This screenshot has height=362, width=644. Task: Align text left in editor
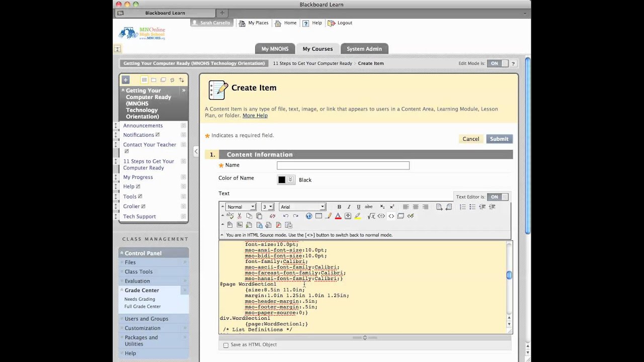coord(406,207)
